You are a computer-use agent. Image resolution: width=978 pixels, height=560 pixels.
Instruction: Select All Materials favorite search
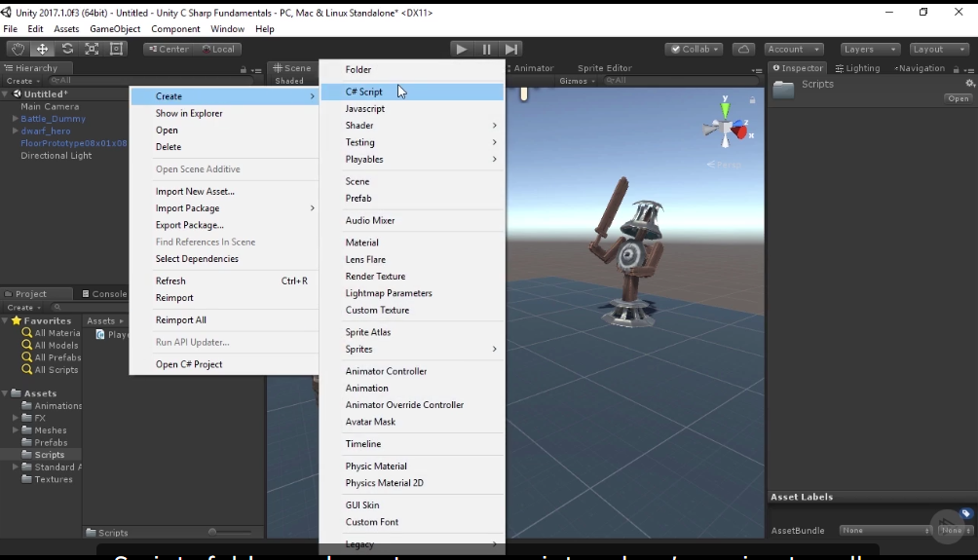click(x=52, y=333)
